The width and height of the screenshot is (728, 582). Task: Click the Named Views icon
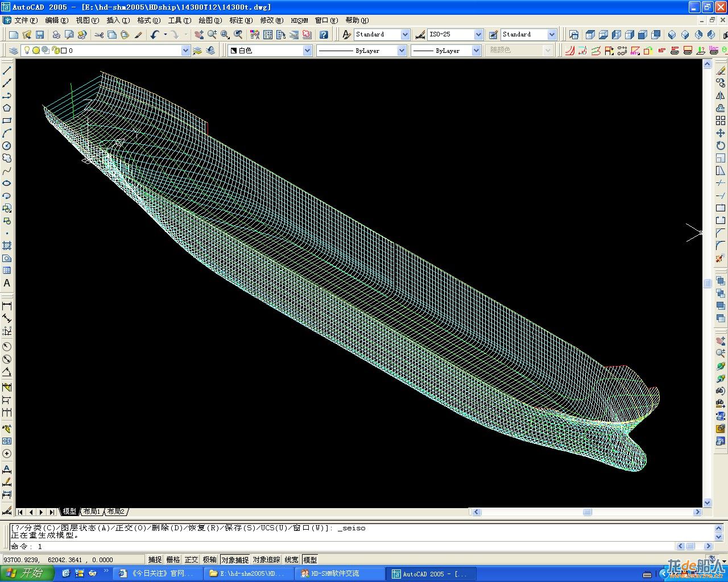(x=573, y=35)
